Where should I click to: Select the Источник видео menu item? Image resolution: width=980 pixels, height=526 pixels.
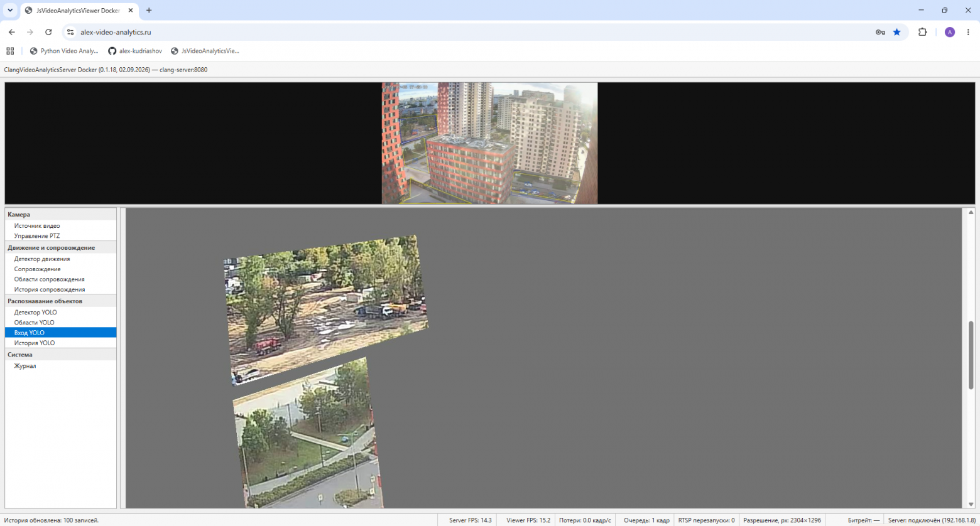click(61, 225)
